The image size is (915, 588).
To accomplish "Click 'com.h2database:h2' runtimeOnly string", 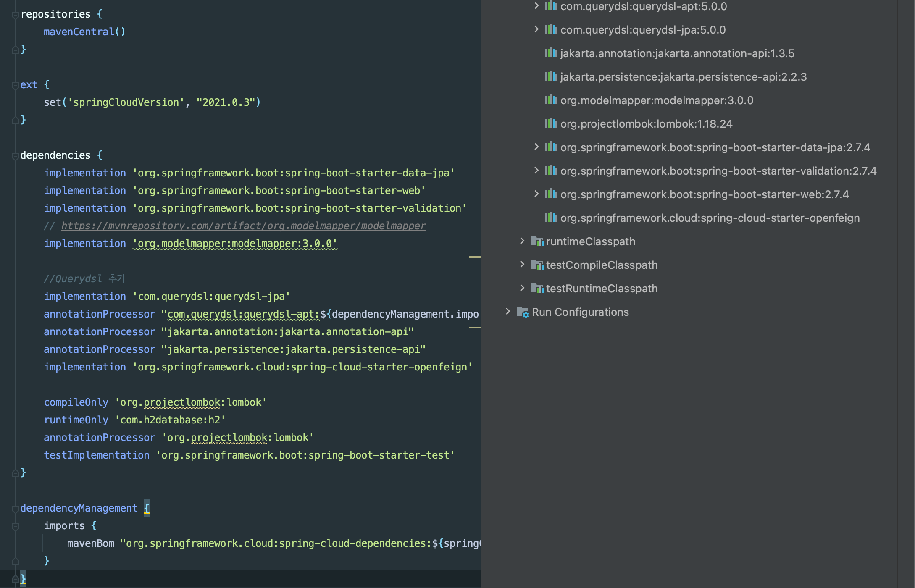I will (170, 420).
